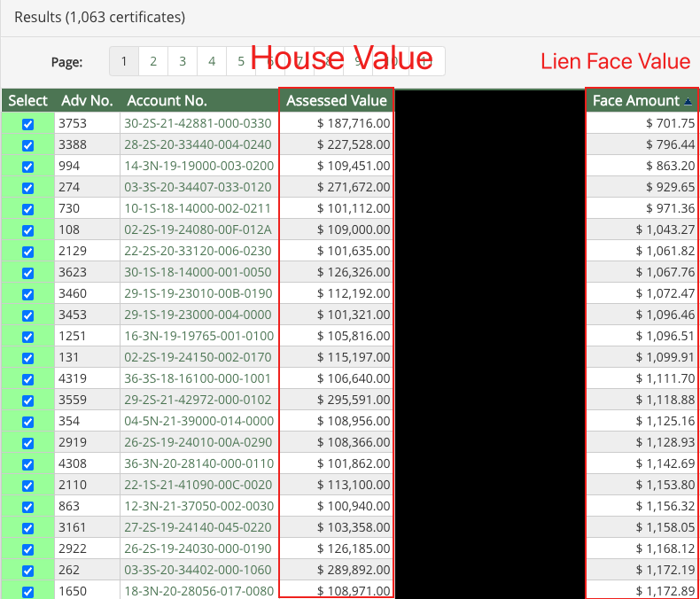The image size is (700, 599).
Task: Toggle the checkbox for Adv No. 3623
Action: tap(27, 273)
